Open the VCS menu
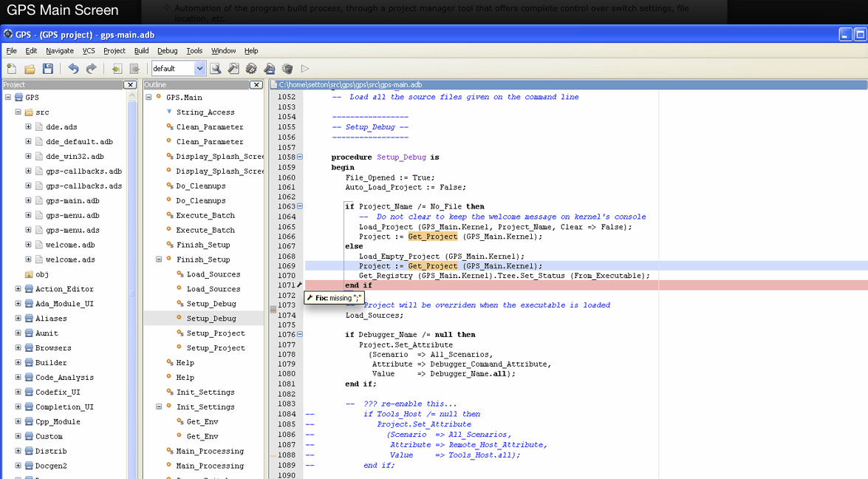This screenshot has width=868, height=479. click(89, 50)
